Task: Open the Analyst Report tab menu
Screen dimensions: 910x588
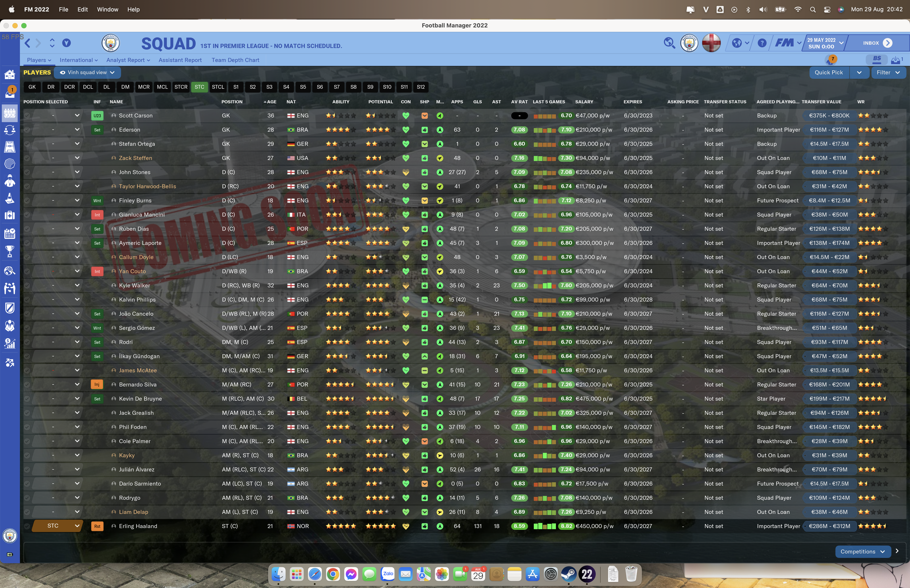Action: 128,60
